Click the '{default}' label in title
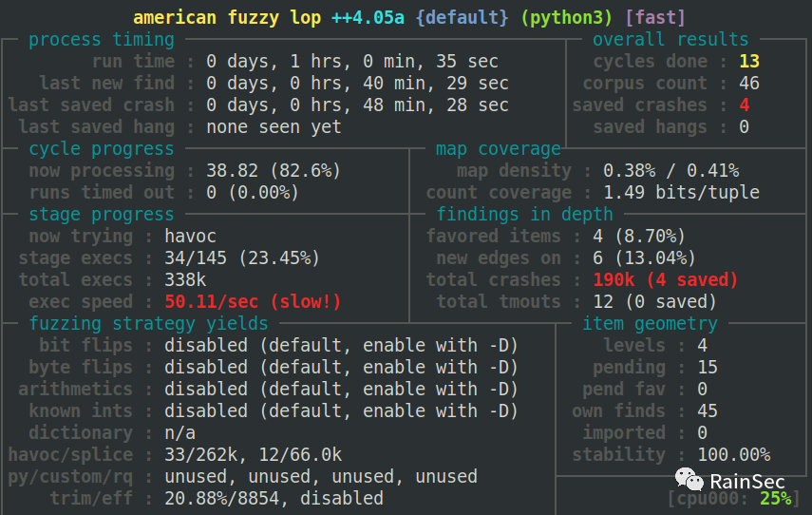Viewport: 812px width, 515px height. coord(462,18)
